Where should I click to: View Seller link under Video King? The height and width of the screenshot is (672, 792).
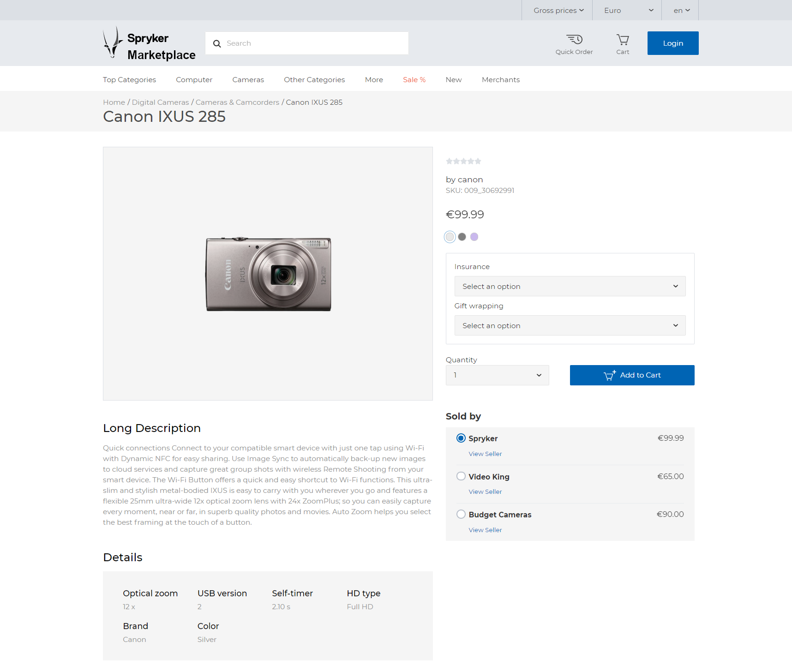point(485,492)
